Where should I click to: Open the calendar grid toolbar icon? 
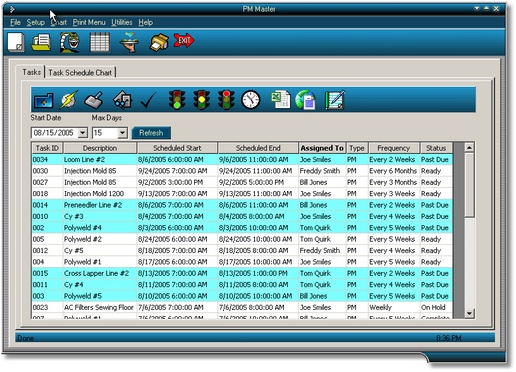pyautogui.click(x=100, y=42)
